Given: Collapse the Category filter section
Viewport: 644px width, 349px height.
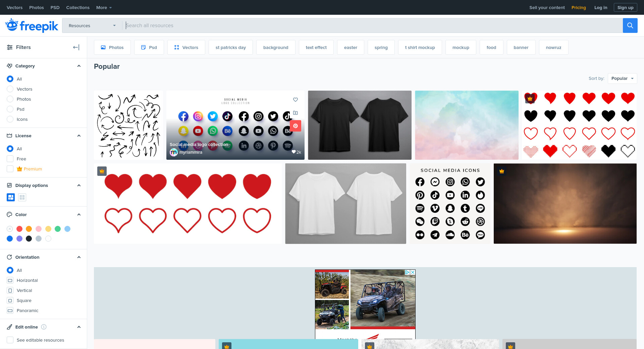Looking at the screenshot, I should (x=79, y=66).
